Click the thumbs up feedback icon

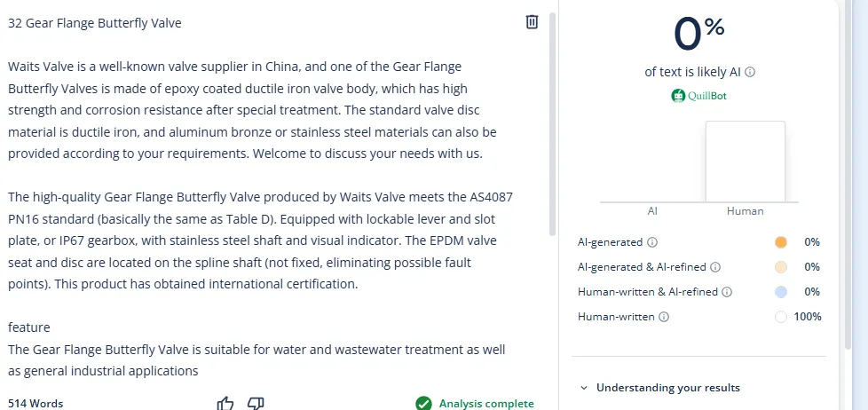coord(225,403)
